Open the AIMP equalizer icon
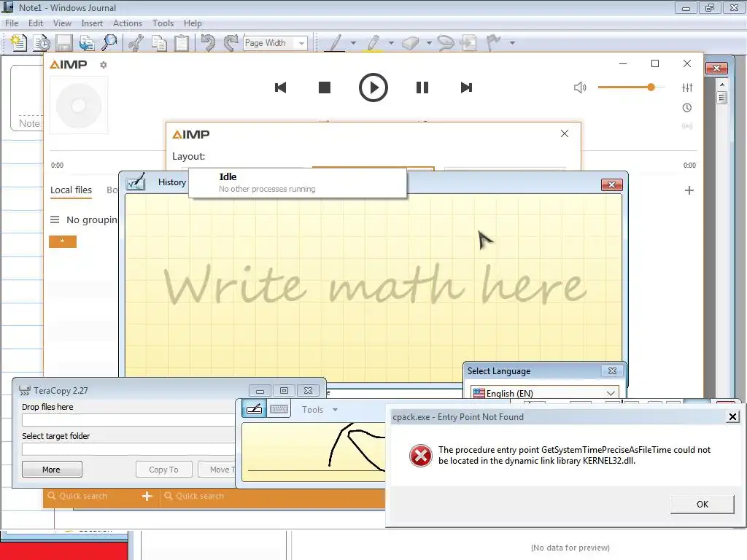 [687, 87]
